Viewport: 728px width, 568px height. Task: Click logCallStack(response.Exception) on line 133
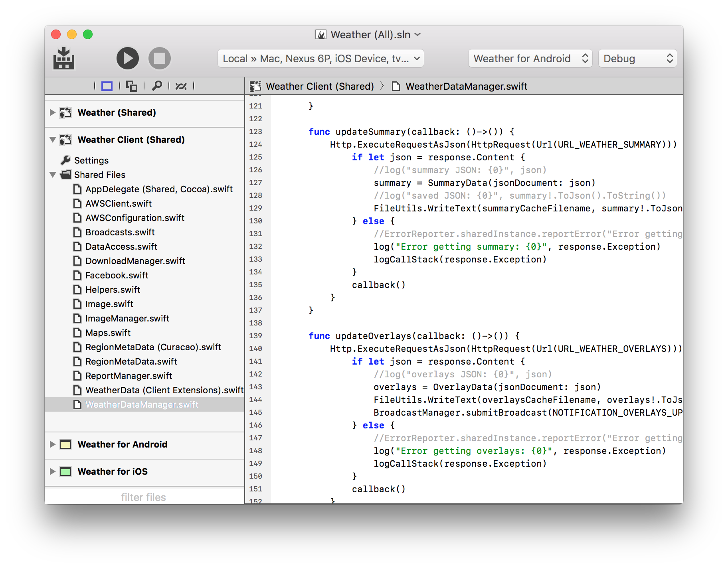pyautogui.click(x=460, y=259)
